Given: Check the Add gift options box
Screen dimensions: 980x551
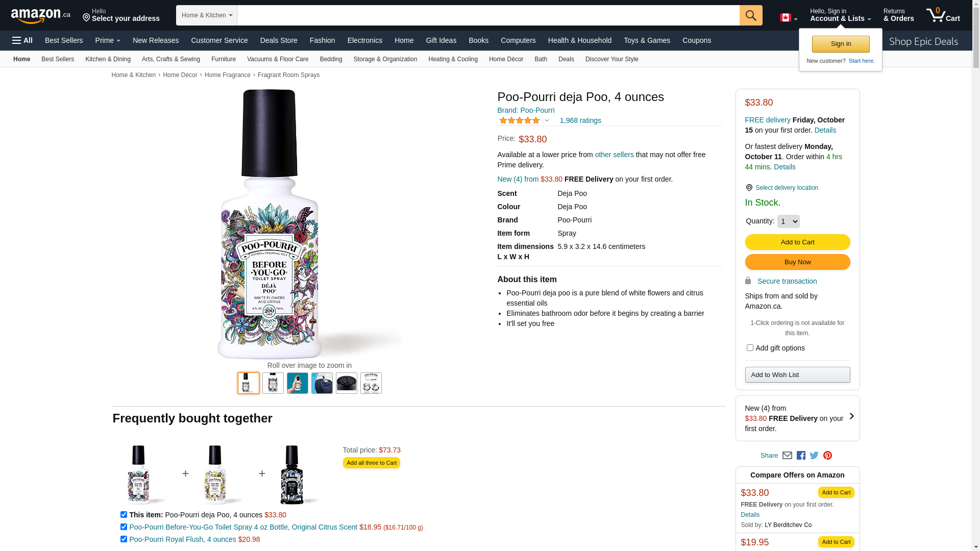Looking at the screenshot, I should pos(750,348).
